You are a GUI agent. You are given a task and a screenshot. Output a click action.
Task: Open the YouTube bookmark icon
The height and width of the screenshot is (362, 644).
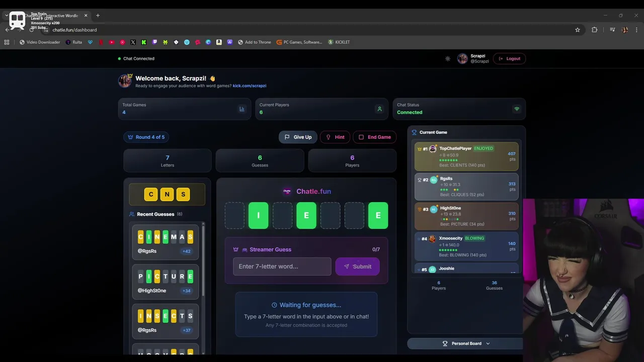click(112, 42)
